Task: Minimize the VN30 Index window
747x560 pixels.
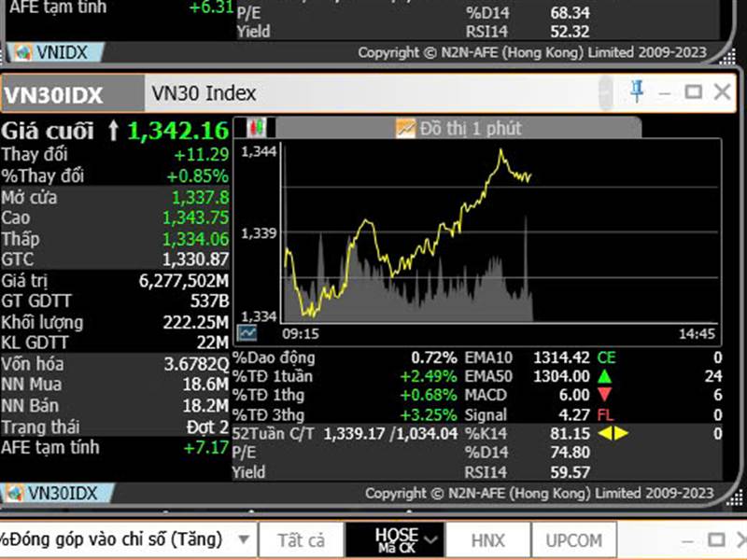Action: click(665, 93)
